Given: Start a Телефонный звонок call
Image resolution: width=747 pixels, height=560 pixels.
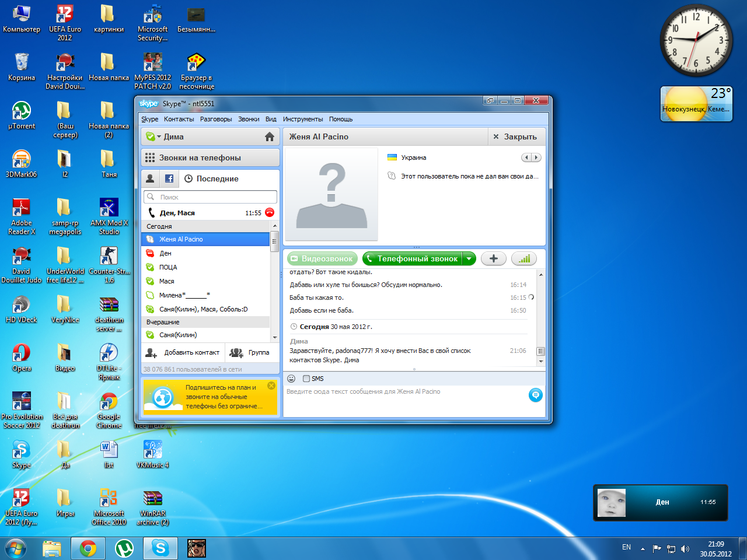Looking at the screenshot, I should 413,258.
